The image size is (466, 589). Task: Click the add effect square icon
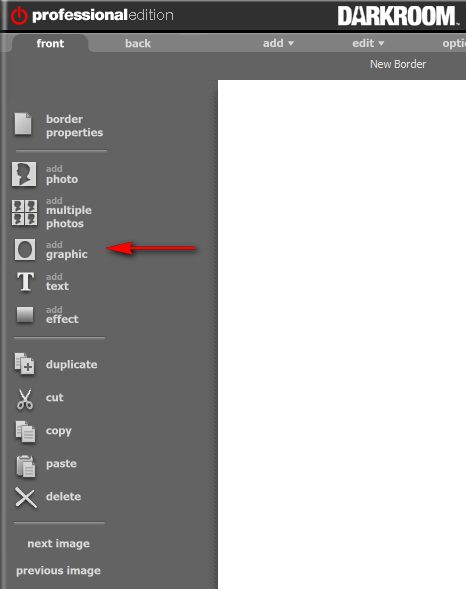(25, 314)
